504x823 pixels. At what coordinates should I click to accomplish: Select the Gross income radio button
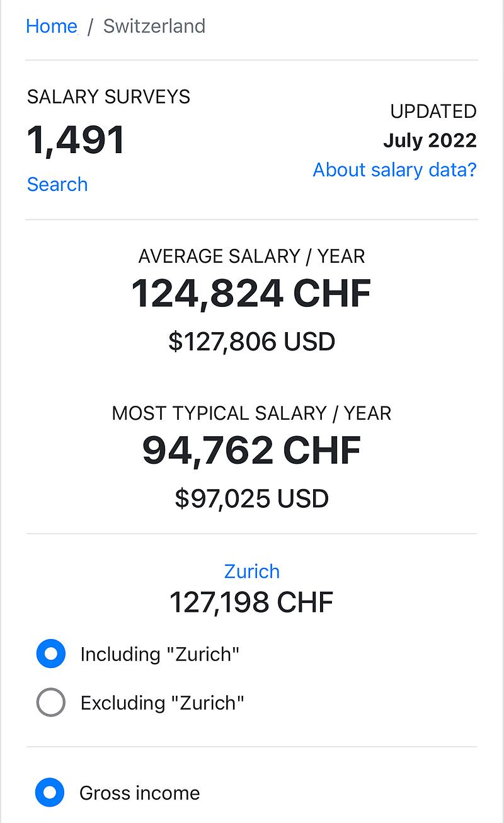[51, 793]
